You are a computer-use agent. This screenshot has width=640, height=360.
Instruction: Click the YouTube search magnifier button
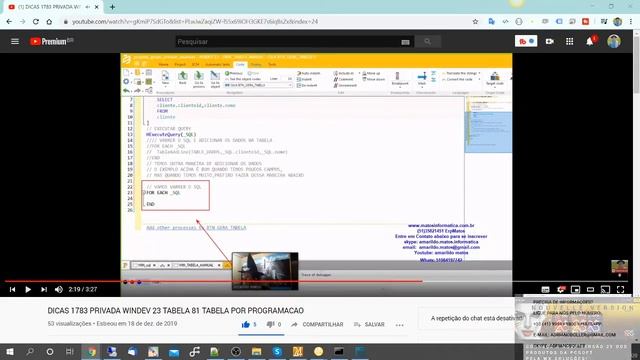coord(427,42)
